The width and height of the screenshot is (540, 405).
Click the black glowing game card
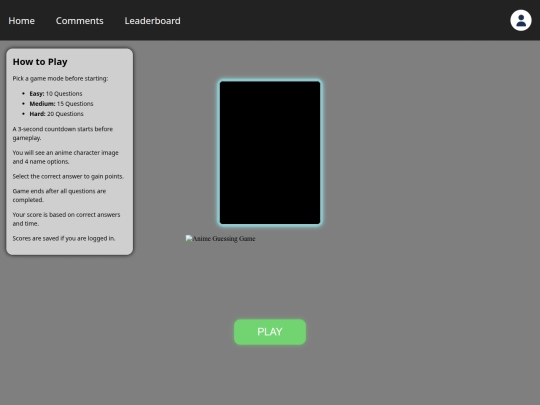(270, 153)
